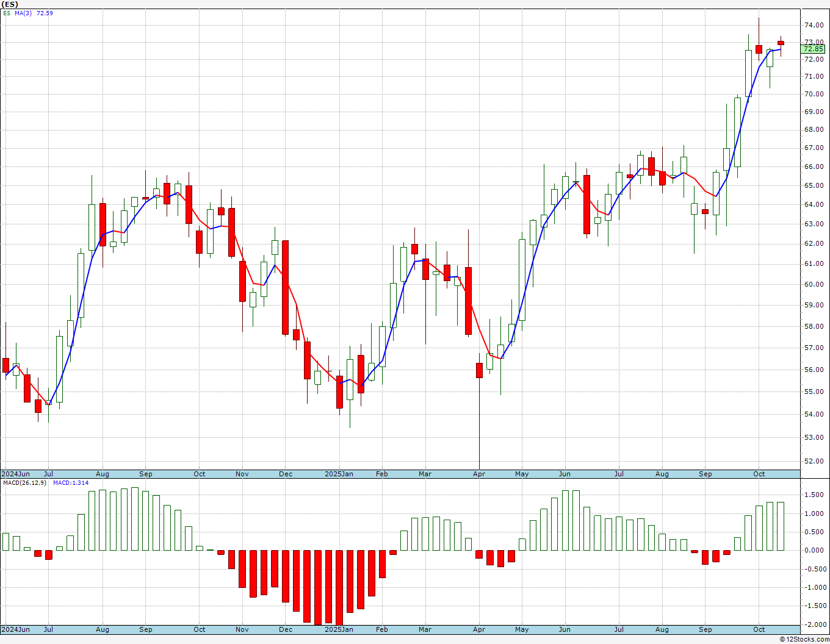Click Feb on the price chart date axis
The image size is (830, 644).
pyautogui.click(x=382, y=474)
